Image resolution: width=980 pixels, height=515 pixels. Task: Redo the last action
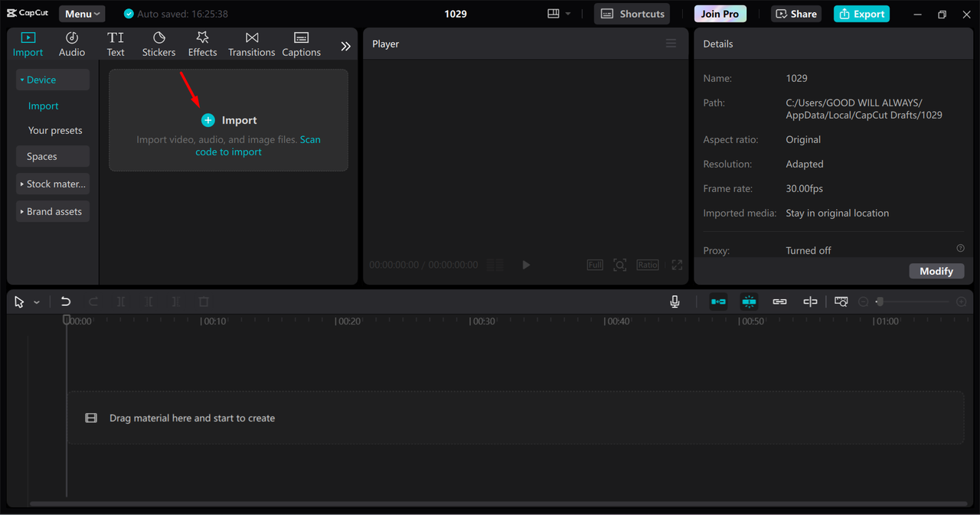93,302
